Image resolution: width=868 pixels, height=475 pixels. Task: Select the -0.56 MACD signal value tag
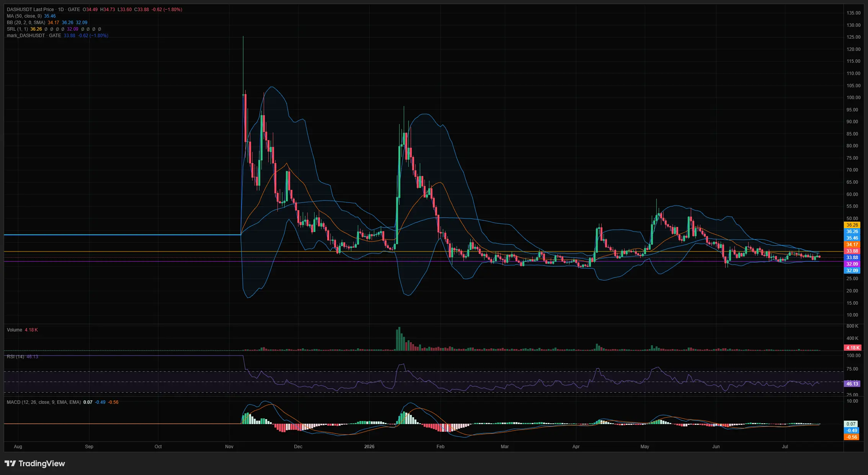pos(852,437)
